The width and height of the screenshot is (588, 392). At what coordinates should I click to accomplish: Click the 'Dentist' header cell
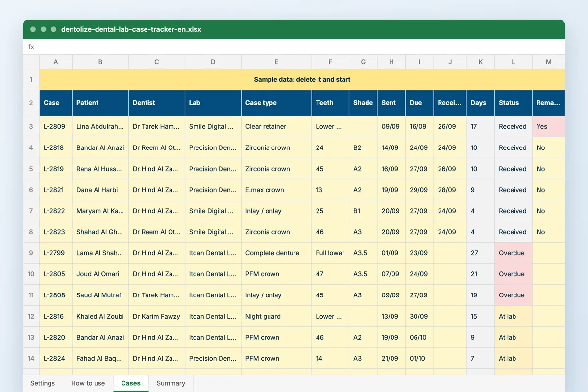coord(157,103)
